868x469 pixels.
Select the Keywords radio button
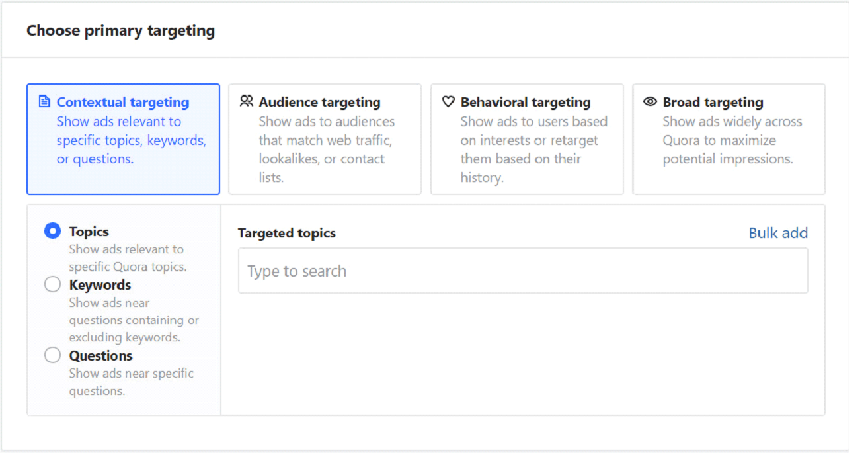tap(52, 284)
